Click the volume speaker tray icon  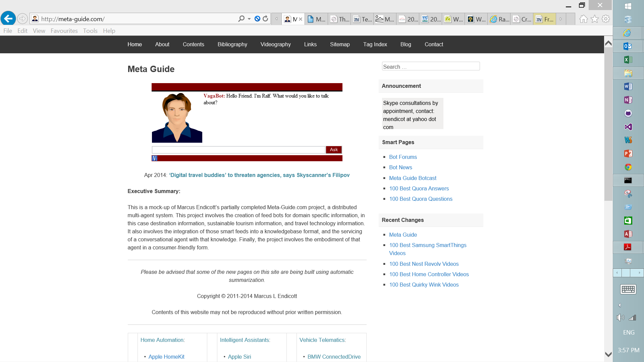click(621, 318)
